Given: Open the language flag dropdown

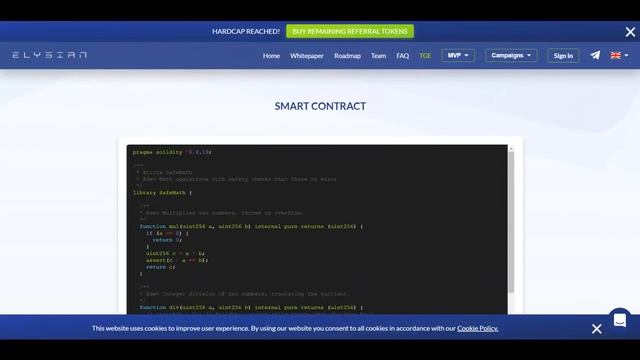Looking at the screenshot, I should click(619, 56).
